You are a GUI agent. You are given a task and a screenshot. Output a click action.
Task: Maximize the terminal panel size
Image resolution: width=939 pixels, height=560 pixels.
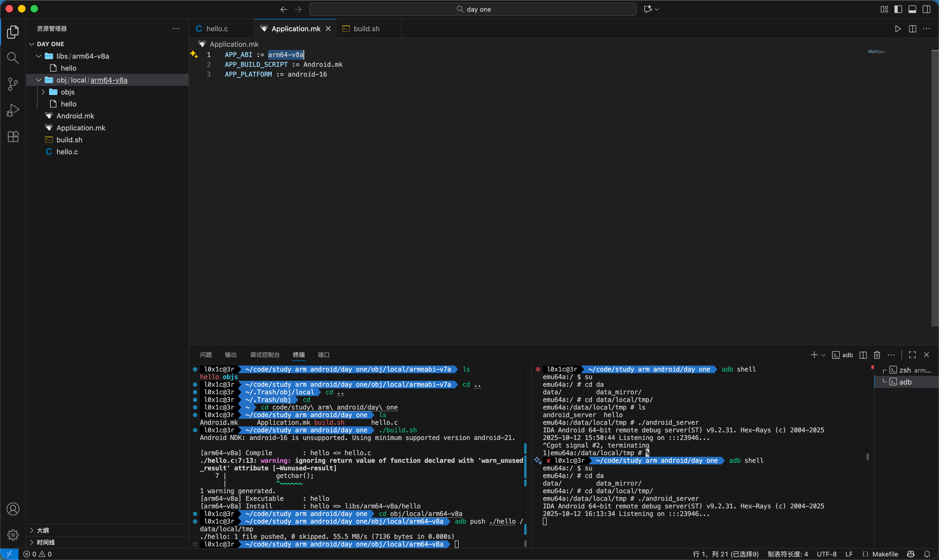click(x=912, y=355)
